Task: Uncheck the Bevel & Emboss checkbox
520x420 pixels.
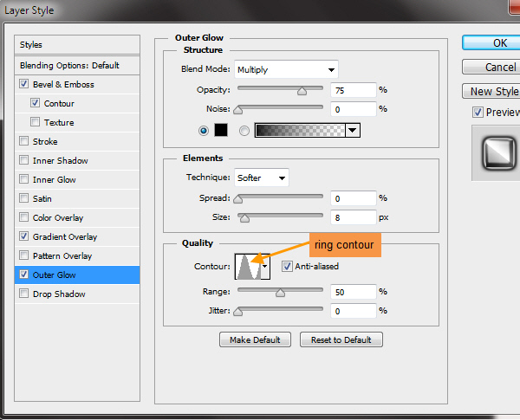Action: 23,84
